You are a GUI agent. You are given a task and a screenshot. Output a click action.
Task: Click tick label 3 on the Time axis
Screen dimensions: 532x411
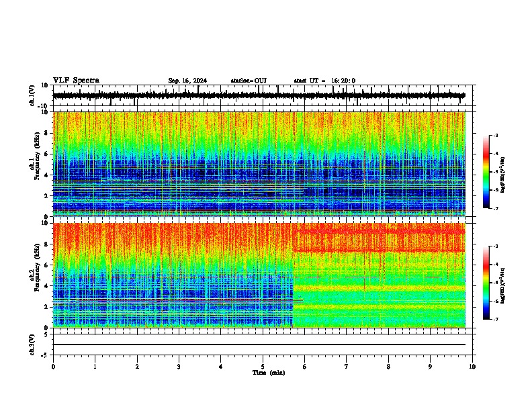[x=179, y=367]
